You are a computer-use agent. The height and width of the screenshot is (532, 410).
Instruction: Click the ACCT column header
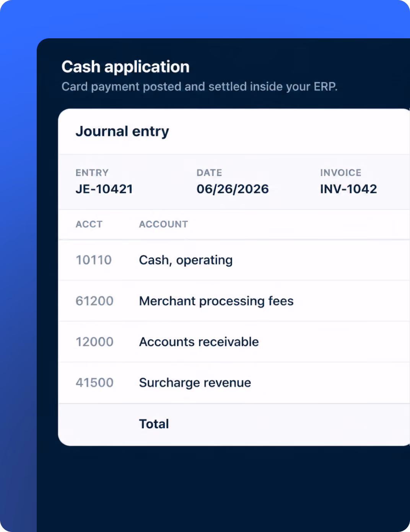coord(89,224)
